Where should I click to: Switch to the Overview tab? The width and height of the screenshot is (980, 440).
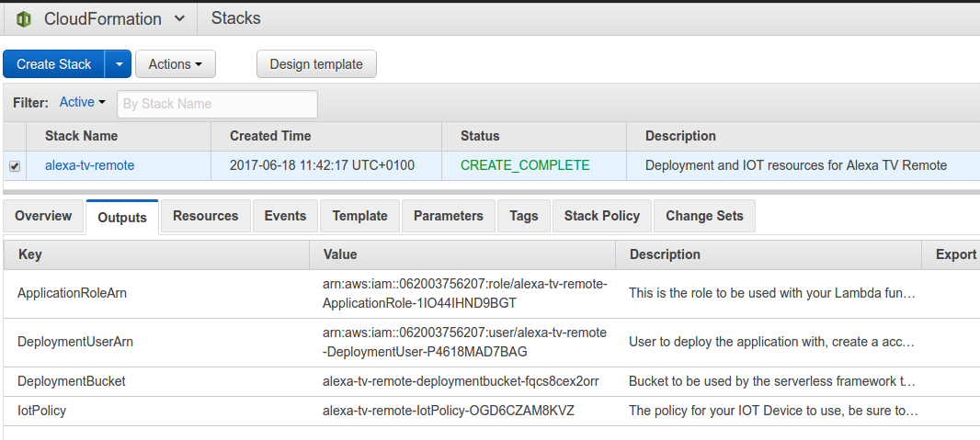(43, 216)
